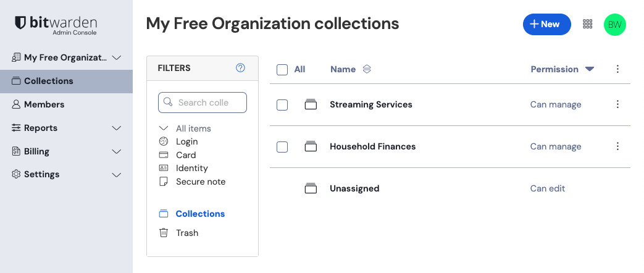
Task: Open options menu for Household Finances row
Action: [x=617, y=146]
